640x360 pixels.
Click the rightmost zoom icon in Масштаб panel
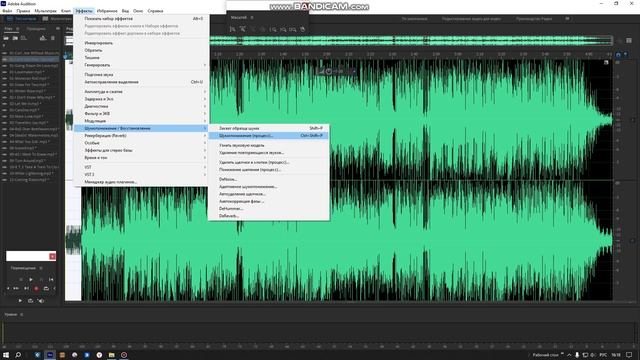(x=302, y=29)
